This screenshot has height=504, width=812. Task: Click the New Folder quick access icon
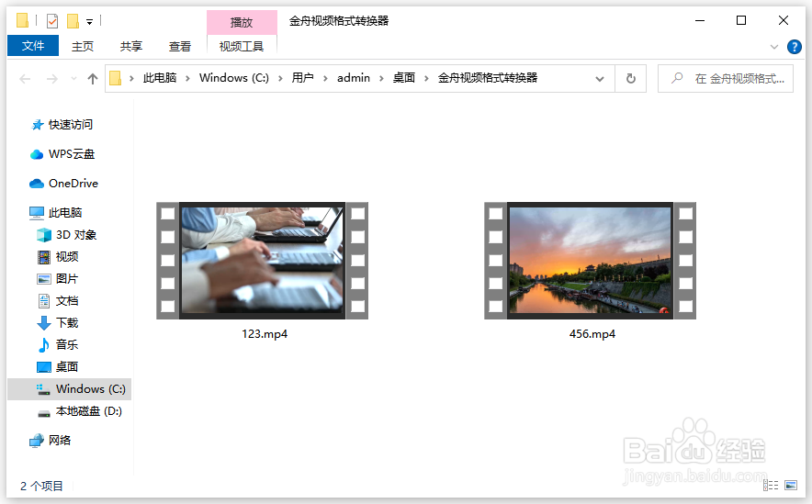[x=73, y=21]
